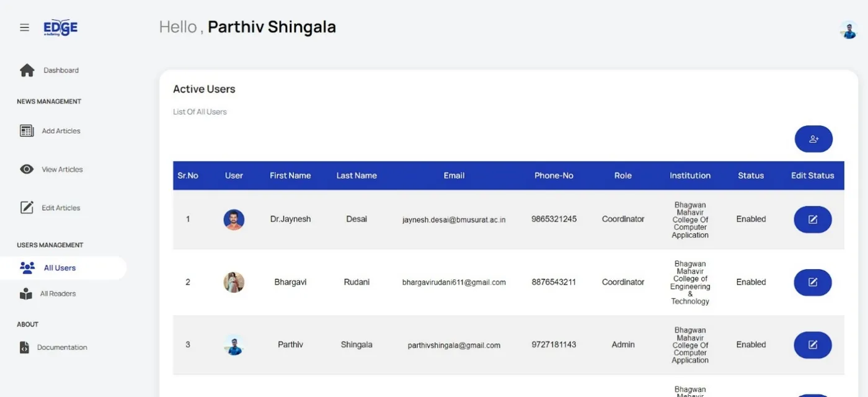
Task: Click phone number 9865321245
Action: tap(554, 219)
